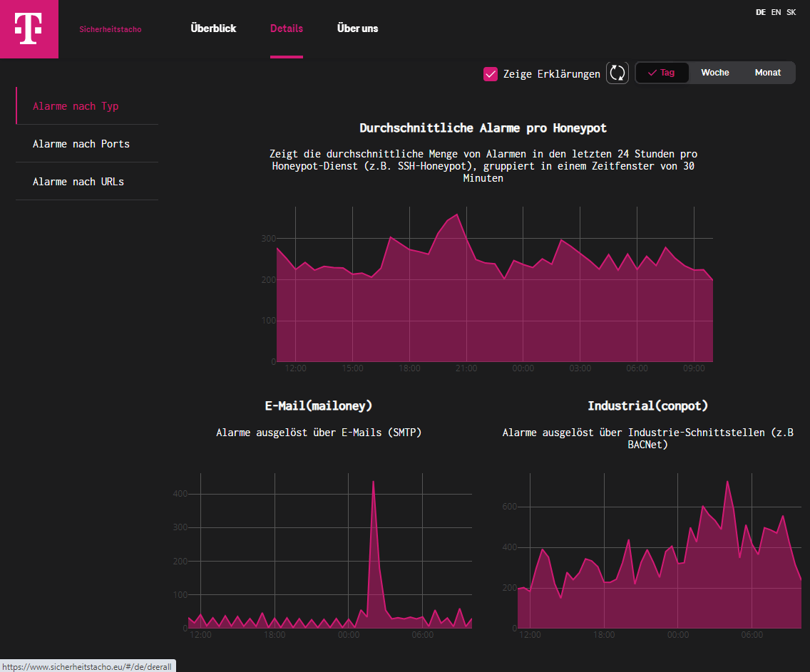Click the Durchschnittliche Alarme pro Honeypot heading

(483, 128)
